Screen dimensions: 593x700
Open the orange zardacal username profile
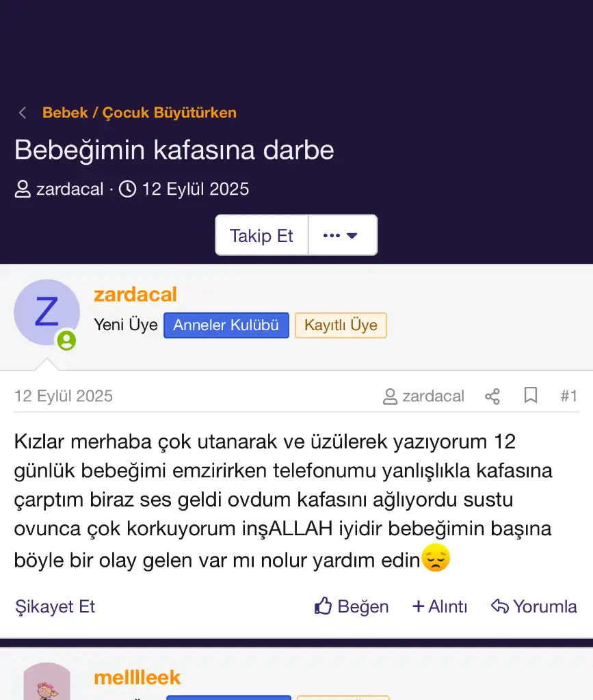[135, 295]
